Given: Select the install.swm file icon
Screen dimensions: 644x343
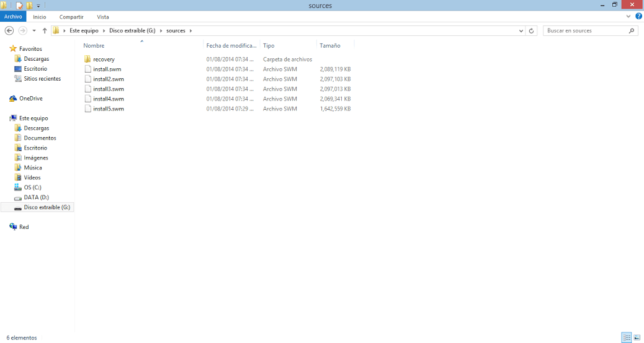Looking at the screenshot, I should click(87, 69).
